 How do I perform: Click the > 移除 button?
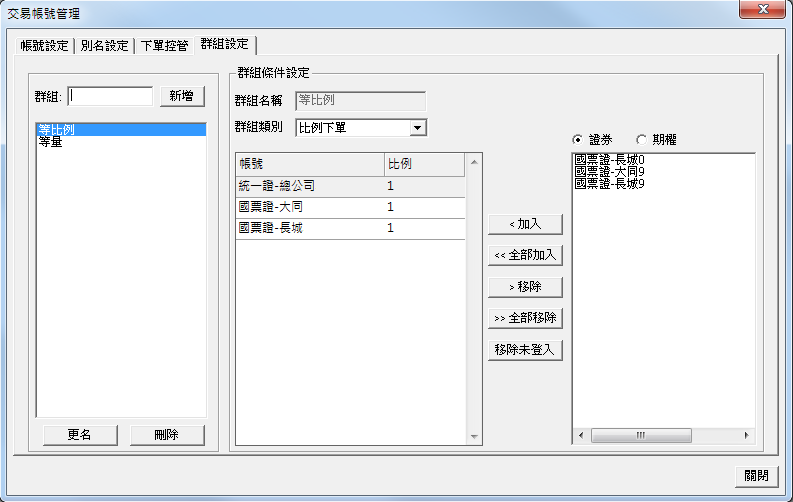pyautogui.click(x=525, y=287)
